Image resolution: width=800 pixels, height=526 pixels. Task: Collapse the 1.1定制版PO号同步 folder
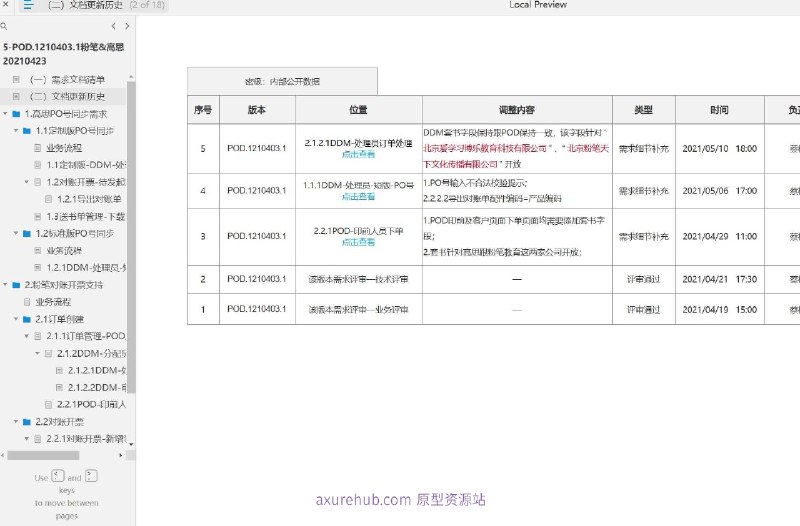16,131
